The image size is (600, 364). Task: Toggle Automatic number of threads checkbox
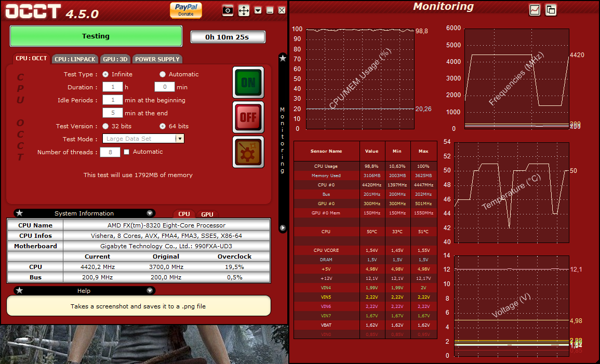126,152
